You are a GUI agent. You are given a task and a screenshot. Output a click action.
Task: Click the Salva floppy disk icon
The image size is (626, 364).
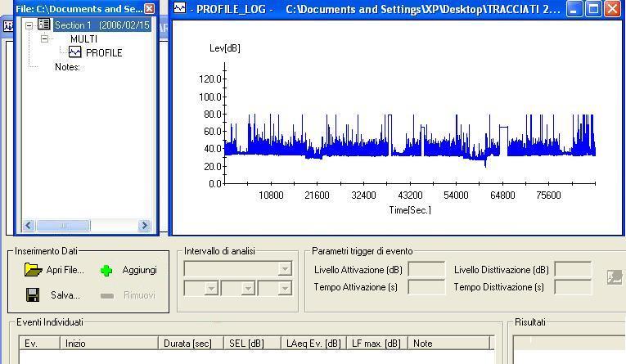point(33,295)
